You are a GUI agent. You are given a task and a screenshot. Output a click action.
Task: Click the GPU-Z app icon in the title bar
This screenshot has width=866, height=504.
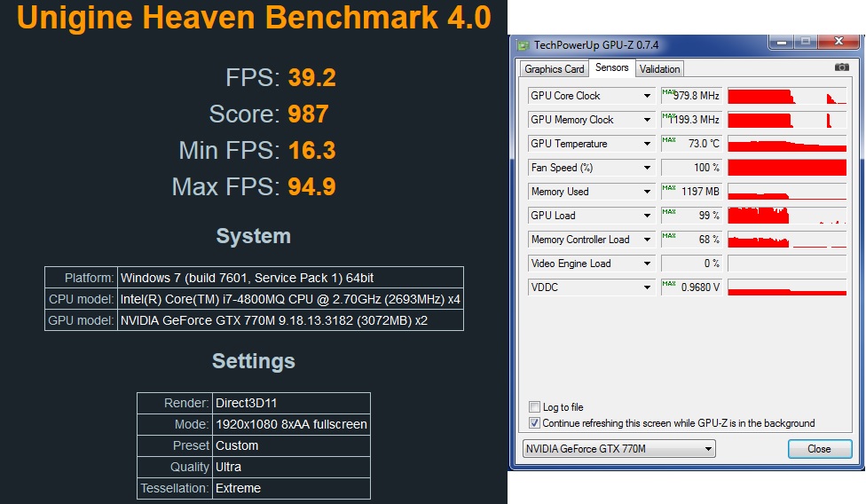tap(523, 45)
